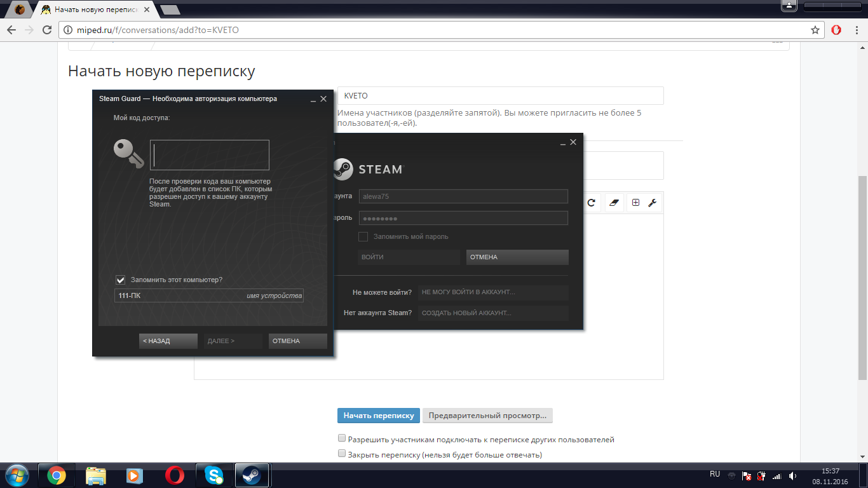Screen dimensions: 868x488
Task: Open the red ad-blocker extension icon
Action: coord(837,30)
